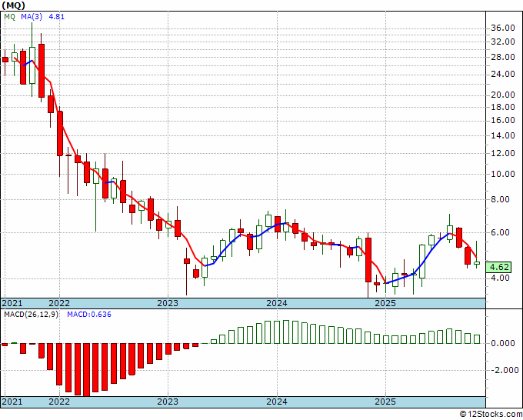
Task: Click 2023 on the price chart timeline
Action: 168,303
